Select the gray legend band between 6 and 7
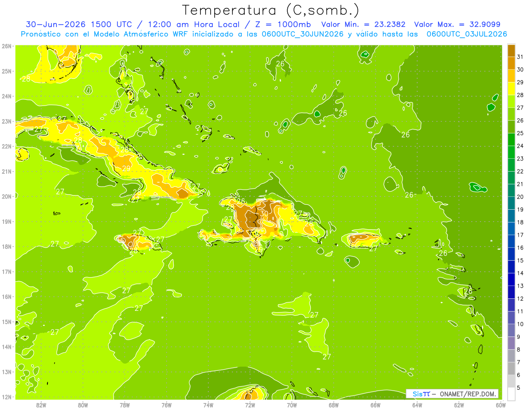532x411 pixels. click(x=511, y=368)
